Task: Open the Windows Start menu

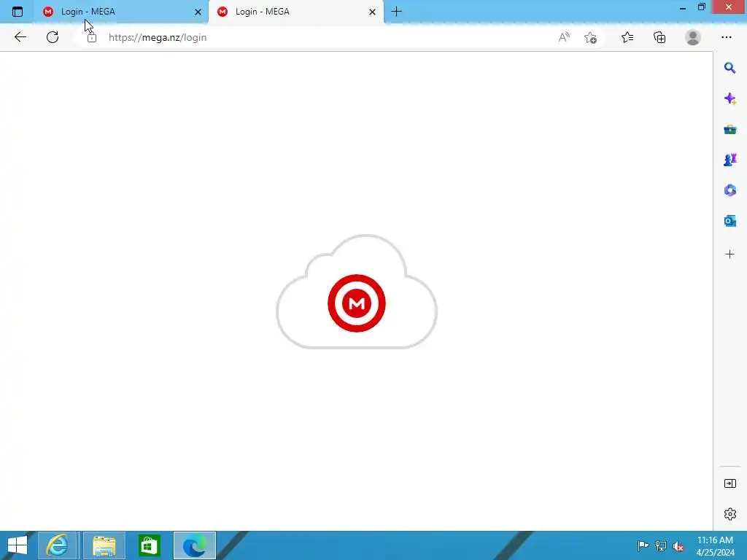Action: pyautogui.click(x=18, y=545)
